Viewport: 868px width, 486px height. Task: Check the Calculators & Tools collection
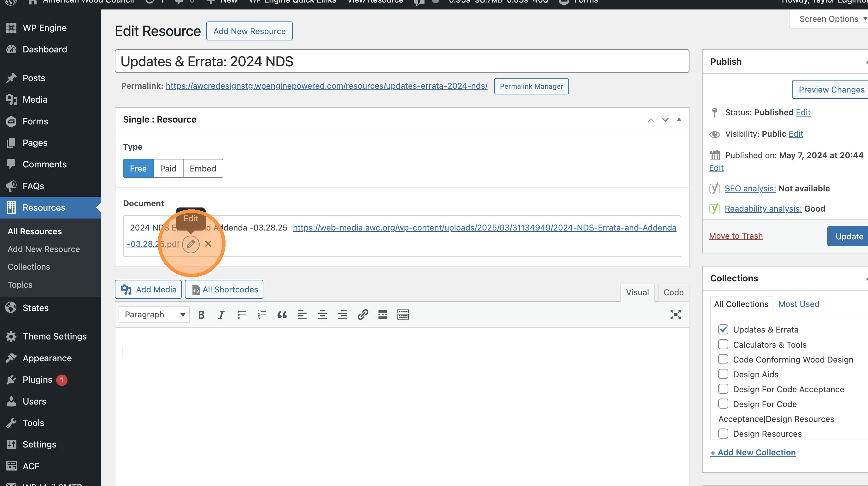point(723,344)
